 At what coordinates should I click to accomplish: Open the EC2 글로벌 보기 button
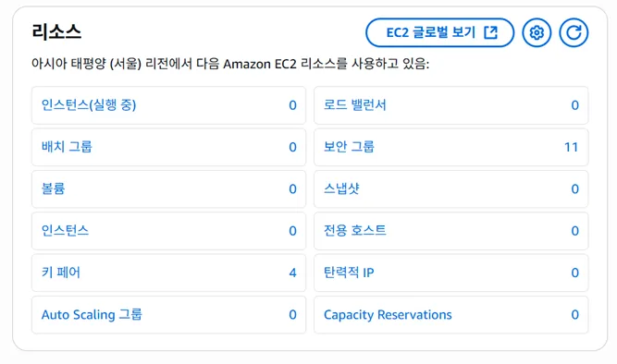(440, 32)
